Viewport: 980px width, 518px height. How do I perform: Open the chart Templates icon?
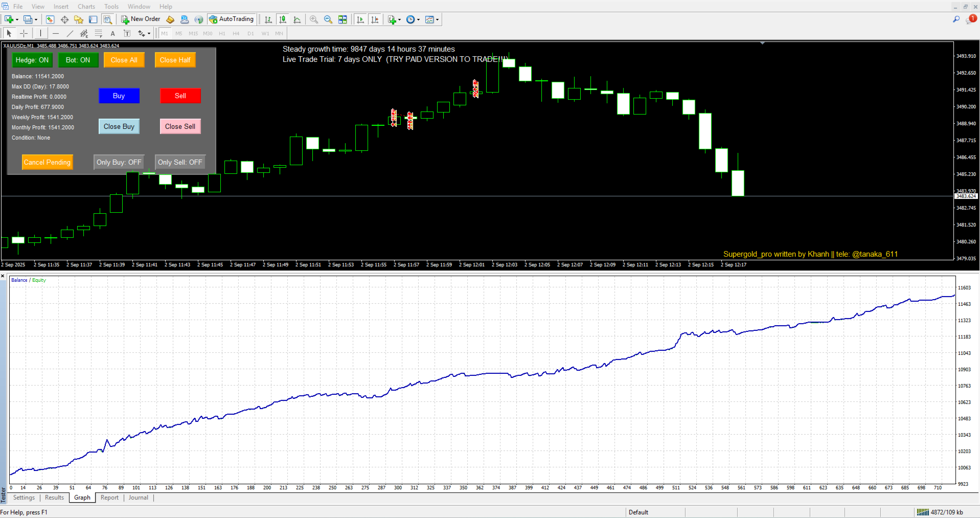point(429,19)
